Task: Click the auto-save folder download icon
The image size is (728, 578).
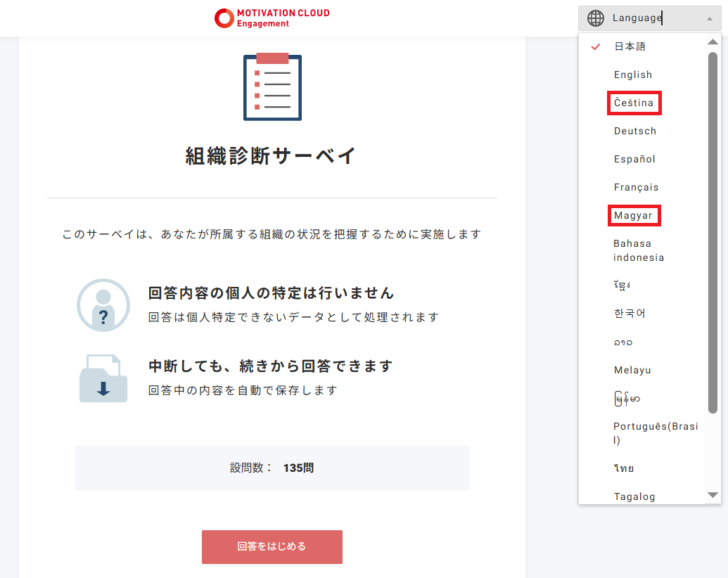Action: click(x=103, y=377)
